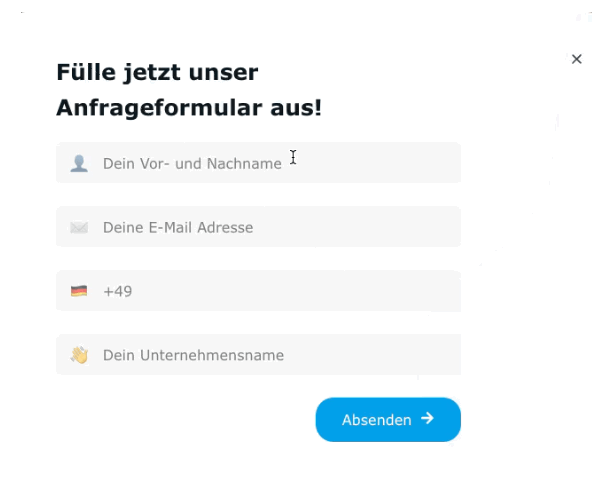
Task: Click 'Dein Unternehmensname' placeholder text
Action: 194,355
